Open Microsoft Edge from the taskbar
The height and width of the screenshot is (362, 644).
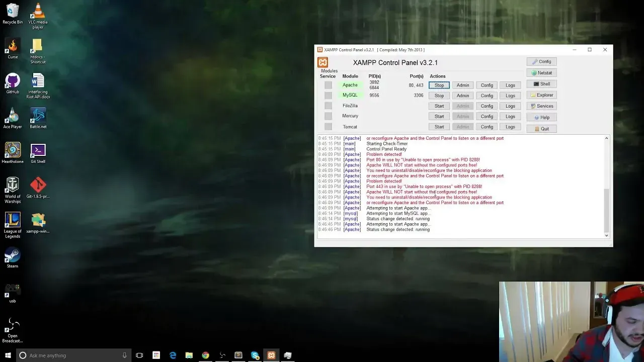pyautogui.click(x=173, y=355)
